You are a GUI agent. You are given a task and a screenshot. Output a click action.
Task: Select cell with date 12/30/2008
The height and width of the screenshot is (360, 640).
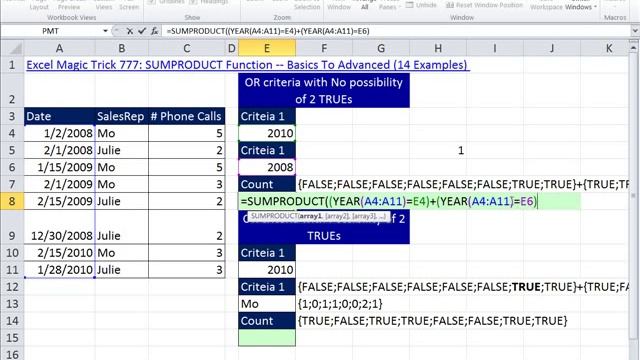coord(60,227)
